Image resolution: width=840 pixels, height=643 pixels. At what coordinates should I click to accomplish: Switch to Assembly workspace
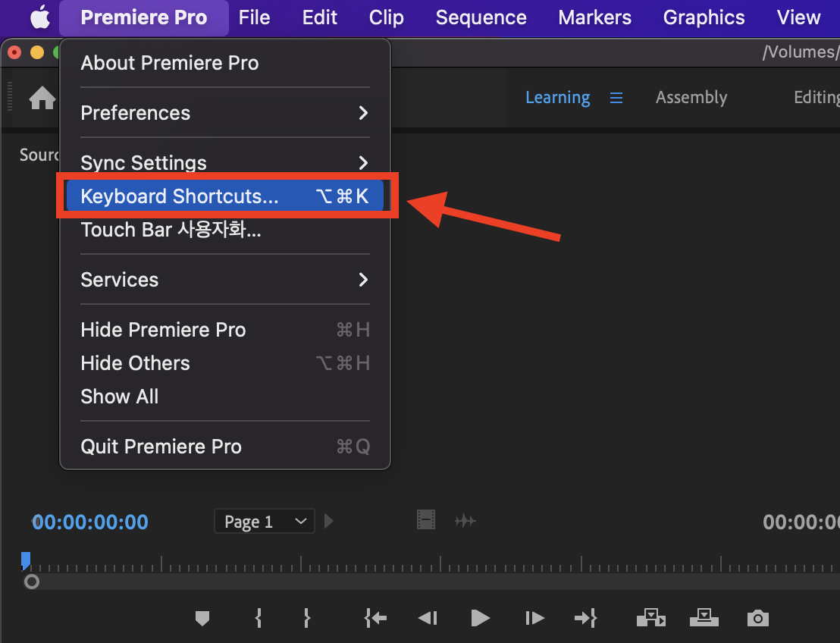click(691, 98)
